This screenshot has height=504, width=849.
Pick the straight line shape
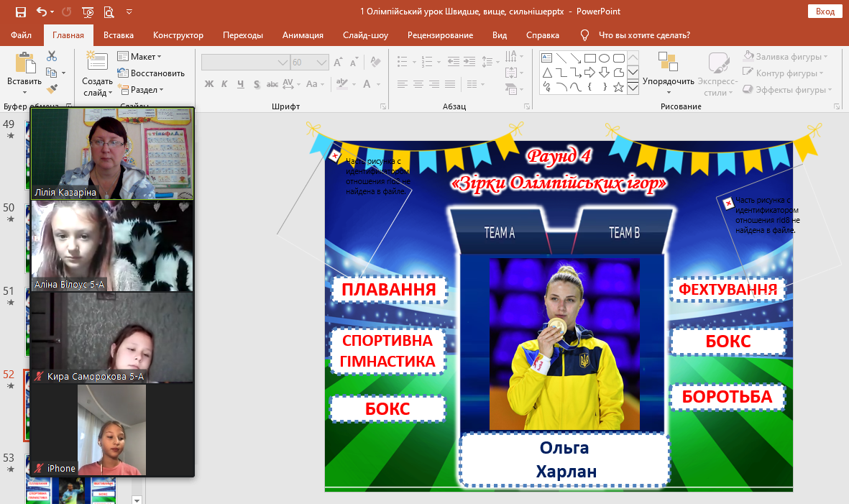tap(561, 58)
